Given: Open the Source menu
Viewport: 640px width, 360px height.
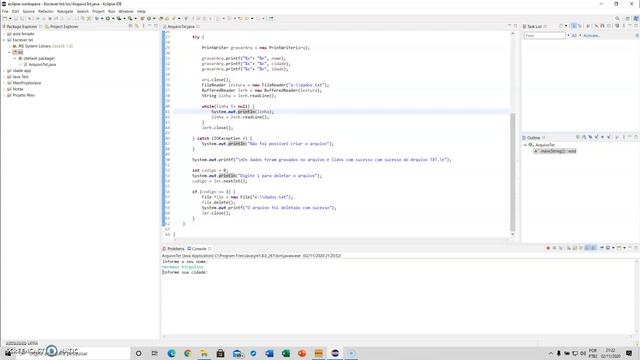Looking at the screenshot, I should tap(29, 11).
